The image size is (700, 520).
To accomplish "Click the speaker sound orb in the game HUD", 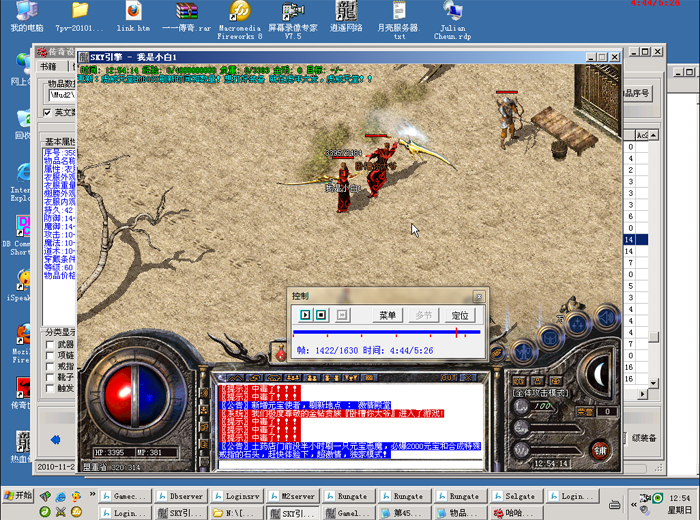I will (607, 318).
